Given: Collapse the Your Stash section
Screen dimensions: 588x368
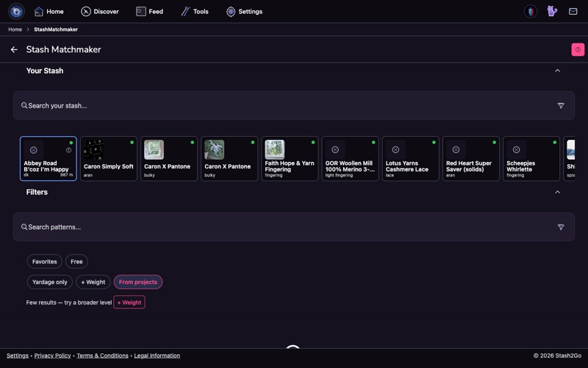Looking at the screenshot, I should (x=558, y=71).
